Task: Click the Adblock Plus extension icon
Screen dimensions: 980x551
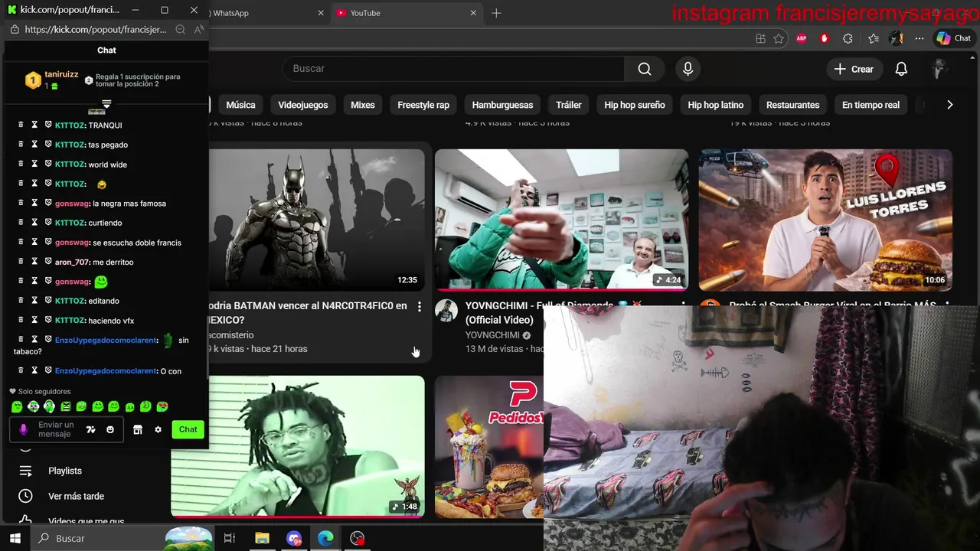Action: pyautogui.click(x=802, y=38)
